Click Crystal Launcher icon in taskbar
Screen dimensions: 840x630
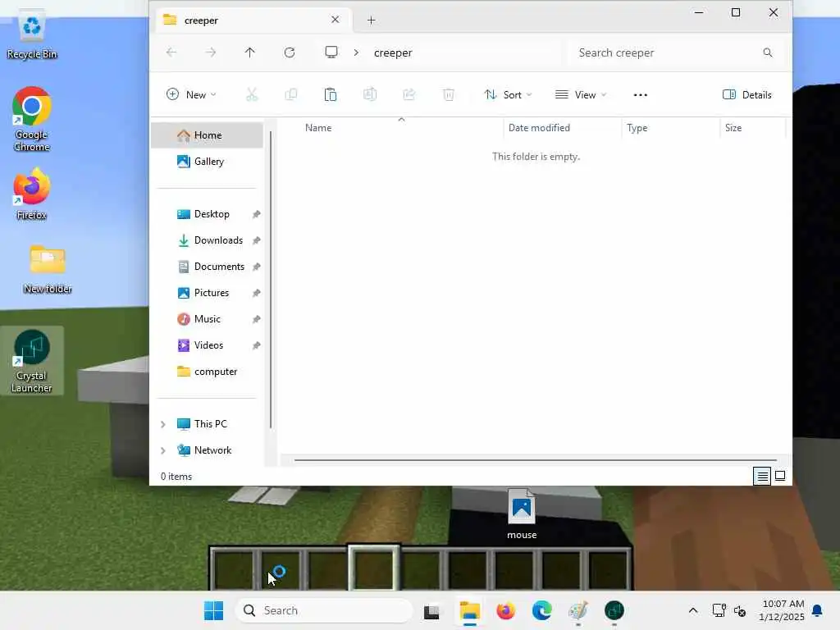[614, 610]
